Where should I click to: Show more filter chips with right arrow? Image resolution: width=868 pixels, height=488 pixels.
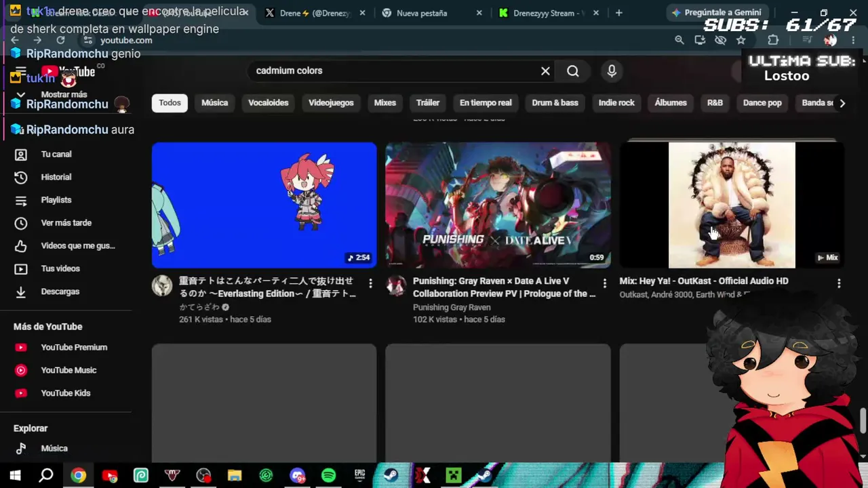pos(842,103)
